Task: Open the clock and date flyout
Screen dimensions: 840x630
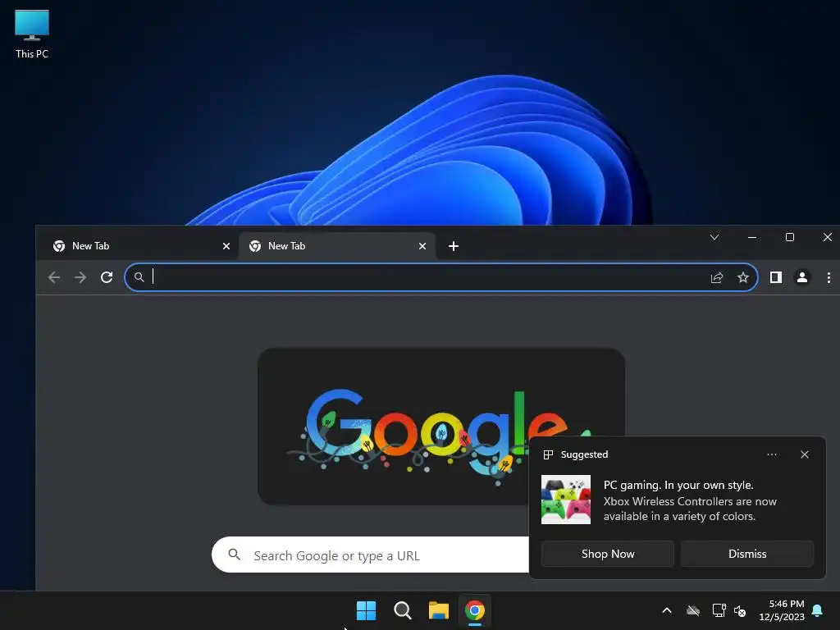Action: (x=782, y=610)
